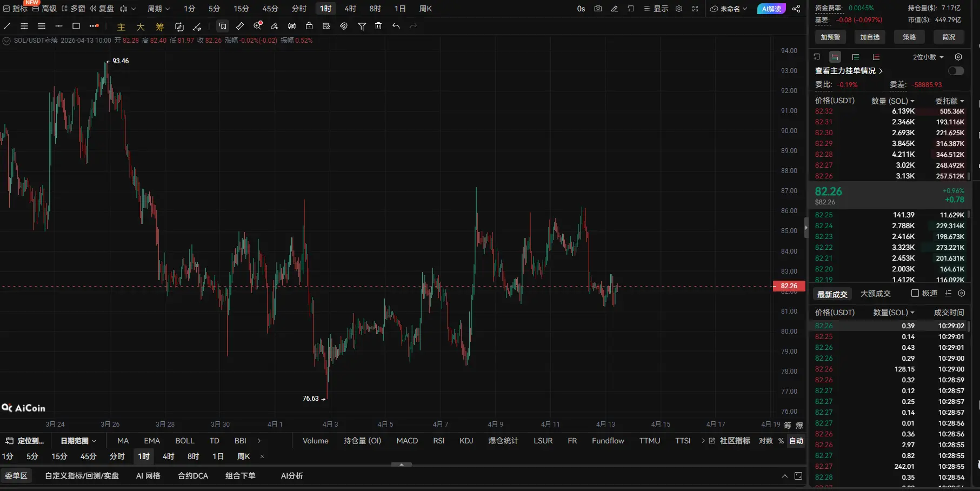Open candlestick chart type dropdown
Screen dimensions: 980x491
click(128, 9)
